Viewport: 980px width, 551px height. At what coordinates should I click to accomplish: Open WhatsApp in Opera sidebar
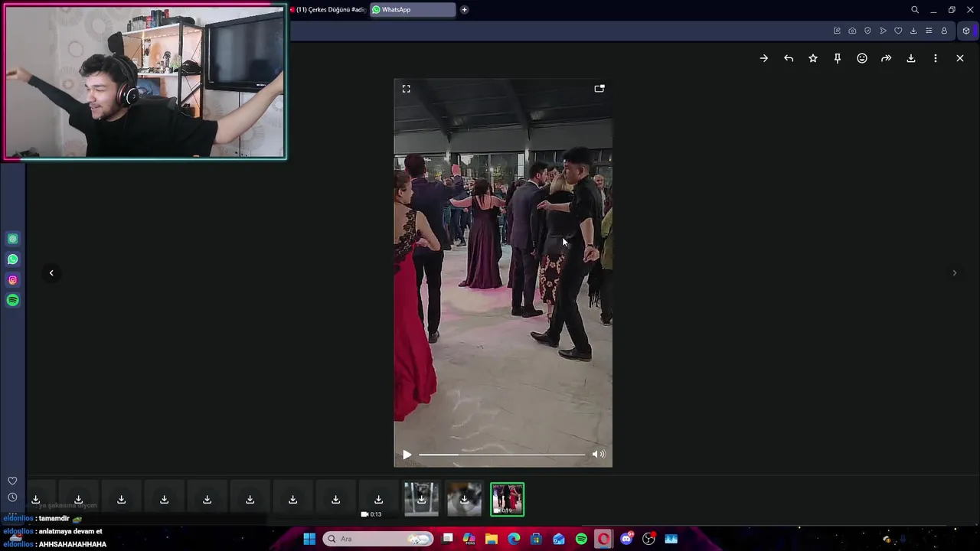coord(12,259)
